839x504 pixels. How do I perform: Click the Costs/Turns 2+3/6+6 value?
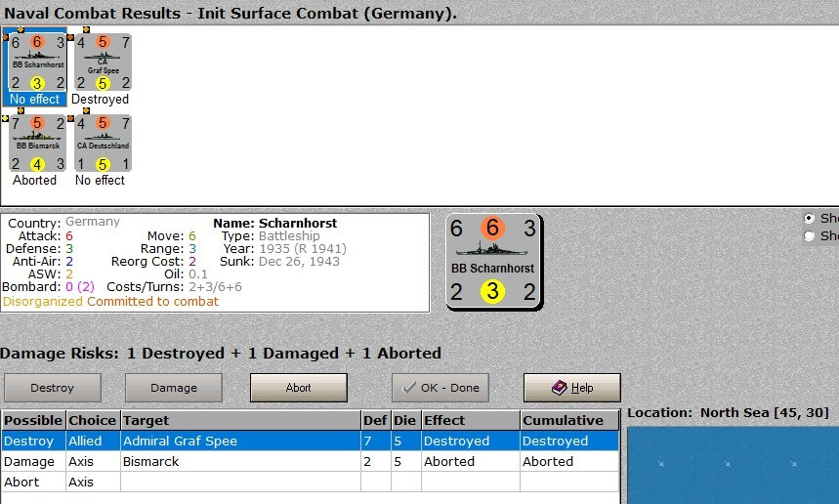[x=215, y=287]
